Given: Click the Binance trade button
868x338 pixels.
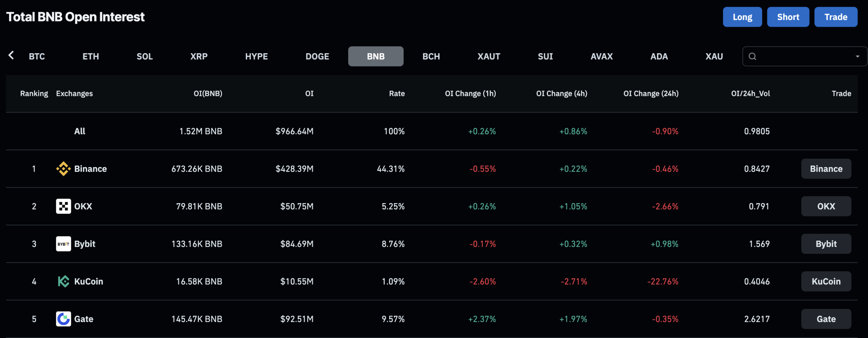Looking at the screenshot, I should (826, 169).
